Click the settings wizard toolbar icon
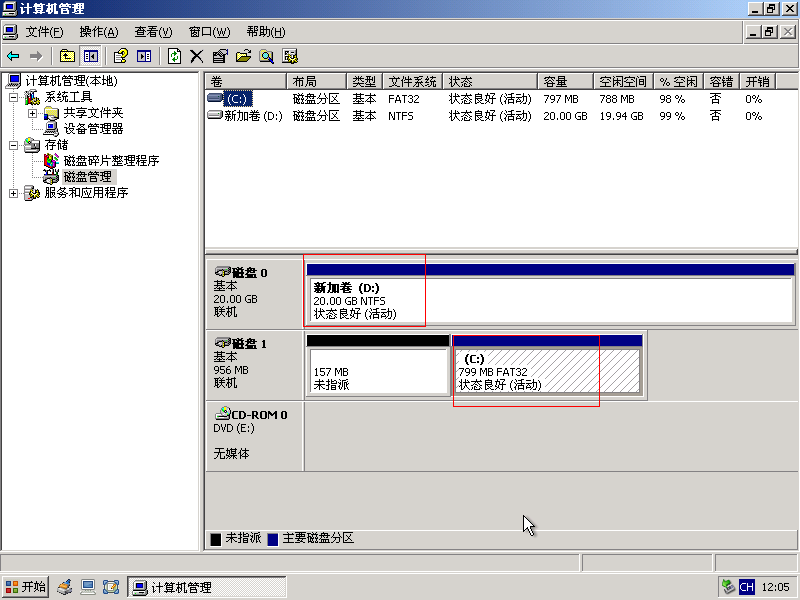The width and height of the screenshot is (800, 600). point(290,56)
